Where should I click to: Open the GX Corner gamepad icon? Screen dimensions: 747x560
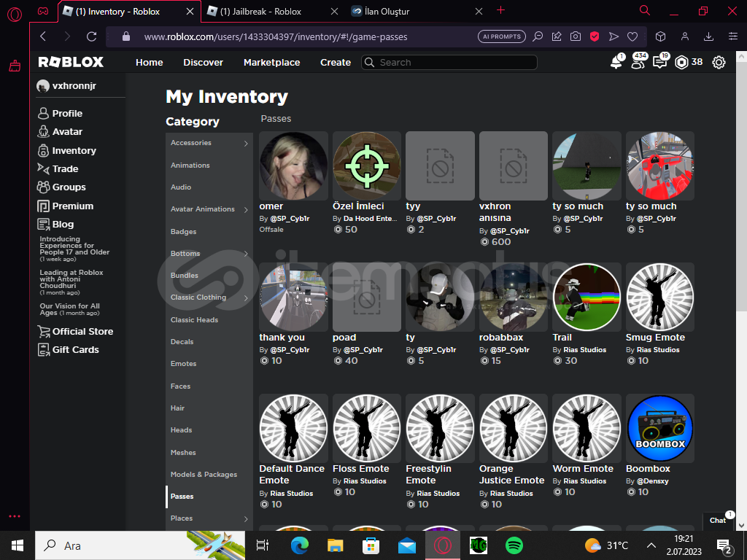[43, 11]
